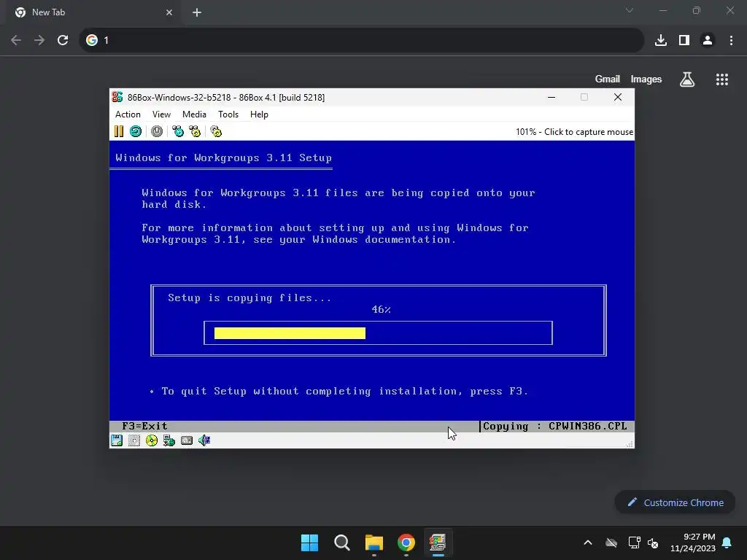Click the yellow setup progress bar
This screenshot has height=560, width=747.
290,332
